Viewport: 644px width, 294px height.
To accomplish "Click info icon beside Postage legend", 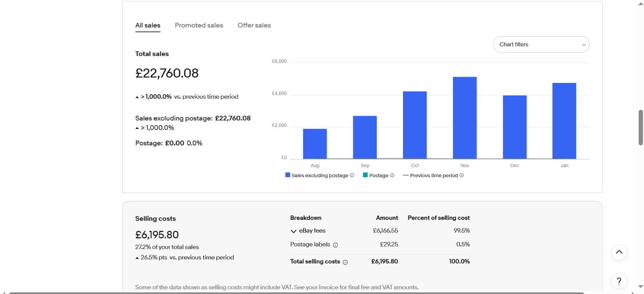I will 392,175.
